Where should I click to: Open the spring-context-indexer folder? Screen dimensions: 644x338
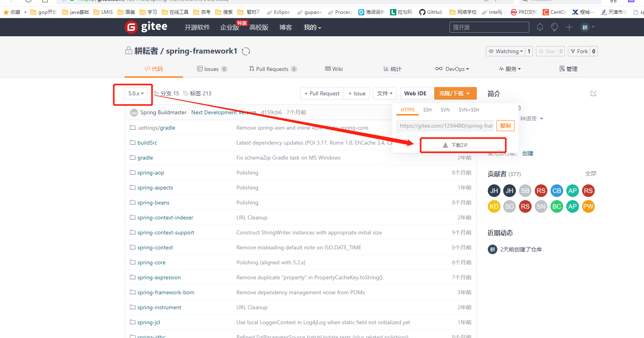coord(165,217)
